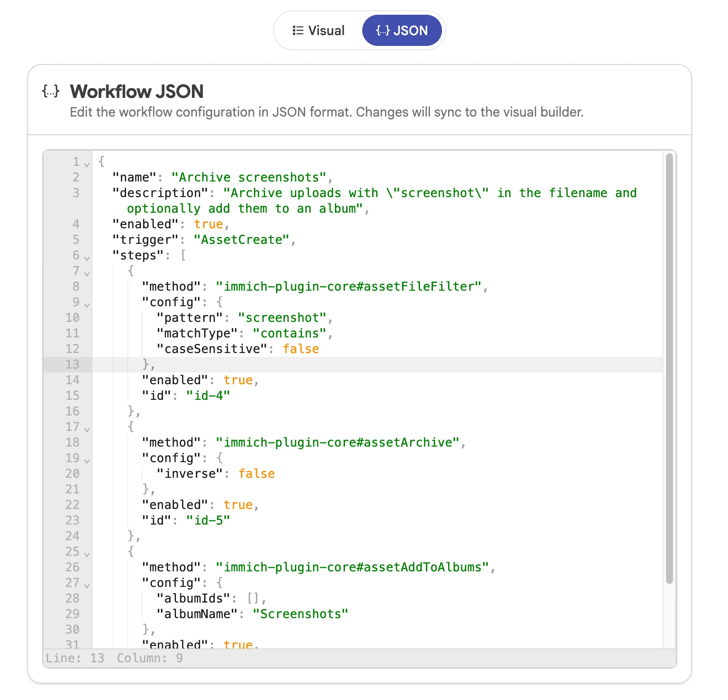728x700 pixels.
Task: Click the enabled true value on line 14
Action: 238,380
